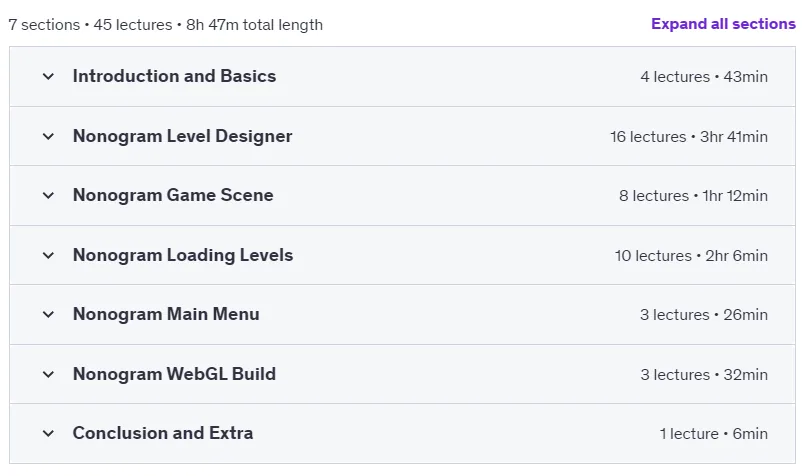Image resolution: width=810 pixels, height=476 pixels.
Task: Expand the Nonogram Main Menu chevron
Action: (48, 315)
